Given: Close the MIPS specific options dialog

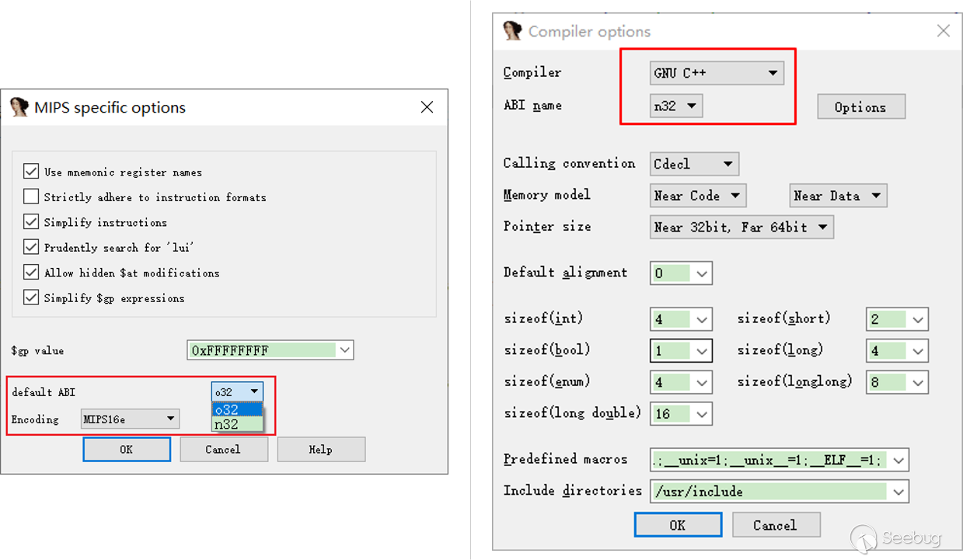Looking at the screenshot, I should click(427, 107).
